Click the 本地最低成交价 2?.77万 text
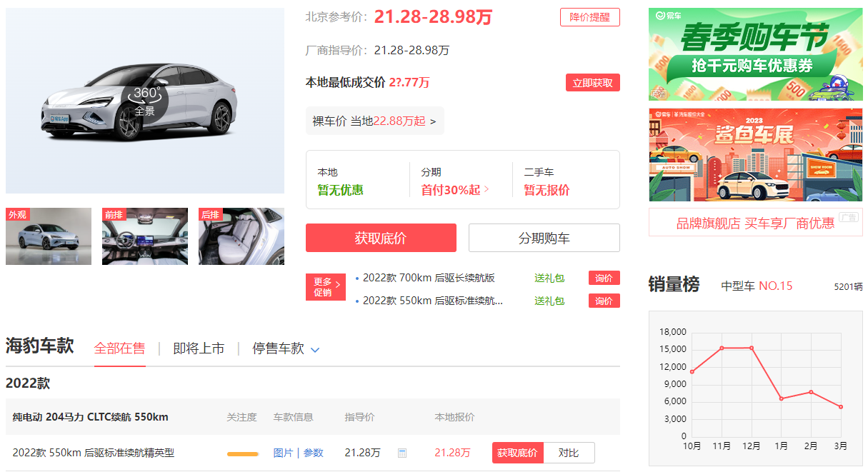This screenshot has width=868, height=472. [368, 83]
